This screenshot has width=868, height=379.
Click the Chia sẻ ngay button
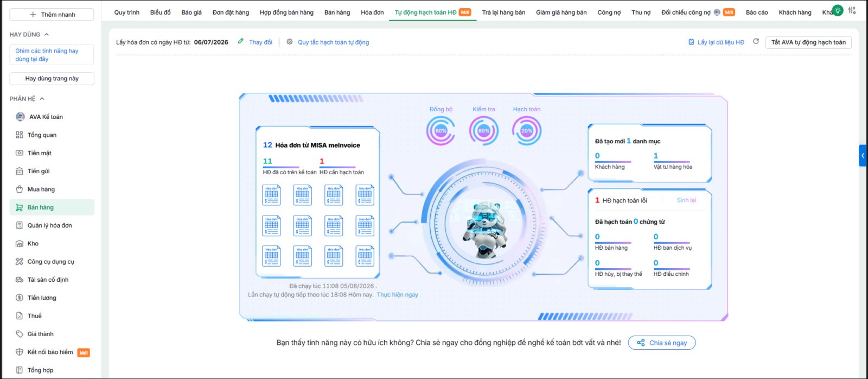coord(662,343)
